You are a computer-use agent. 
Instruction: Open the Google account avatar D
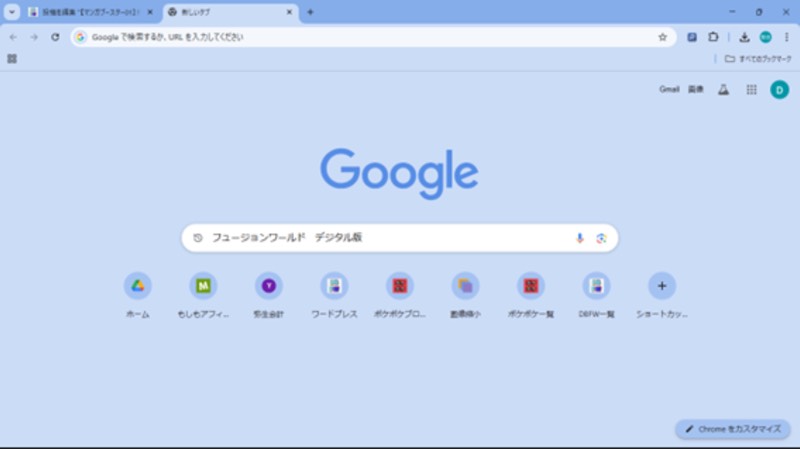(779, 90)
